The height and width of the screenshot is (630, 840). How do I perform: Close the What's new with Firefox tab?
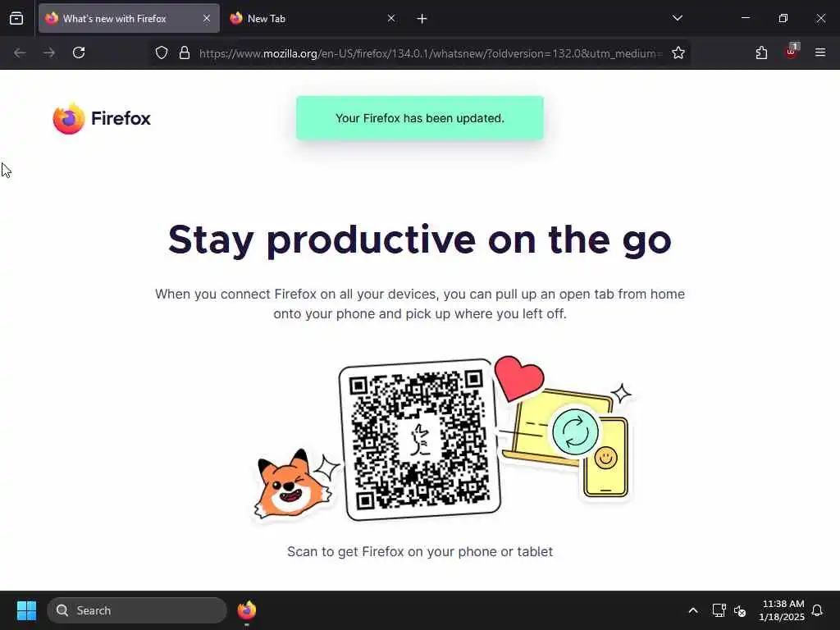click(207, 18)
